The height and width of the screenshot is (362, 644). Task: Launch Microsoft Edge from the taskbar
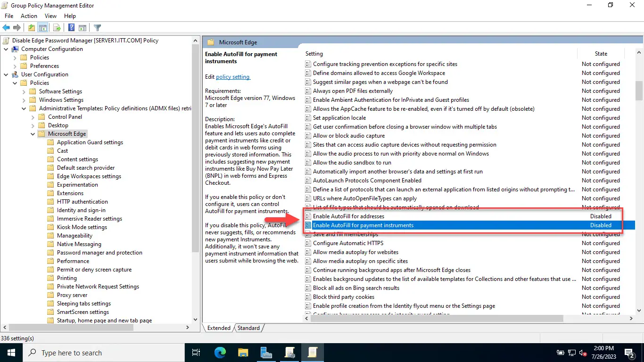pyautogui.click(x=220, y=353)
